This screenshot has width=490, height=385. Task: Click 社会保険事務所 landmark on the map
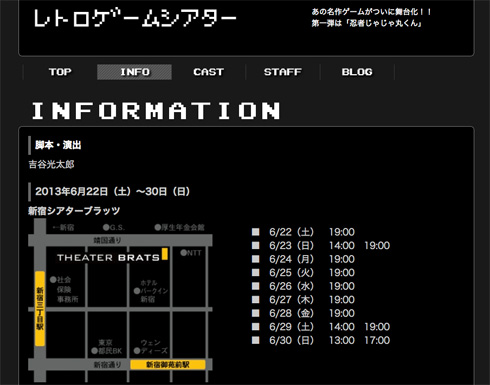pos(65,289)
